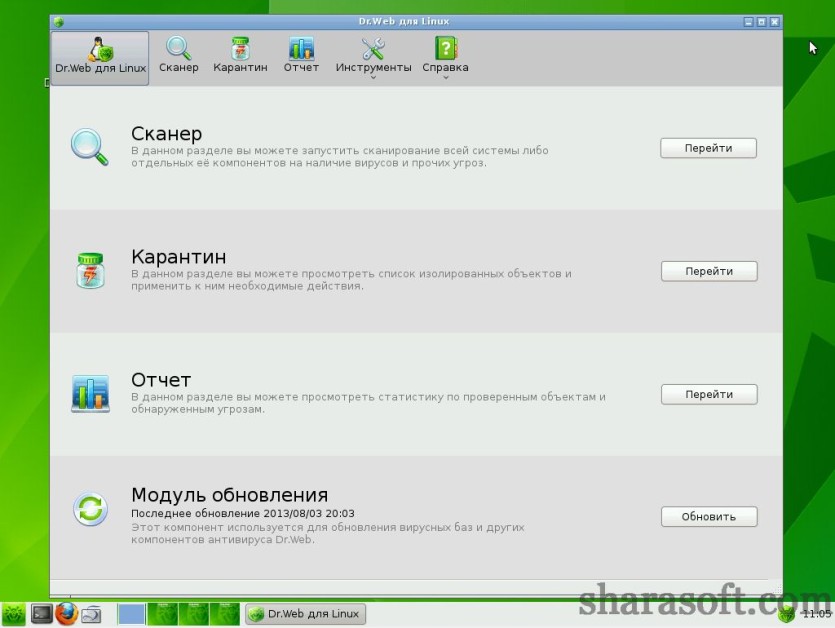Click the bar chart icon beside Отчет section
The height and width of the screenshot is (628, 835).
91,394
